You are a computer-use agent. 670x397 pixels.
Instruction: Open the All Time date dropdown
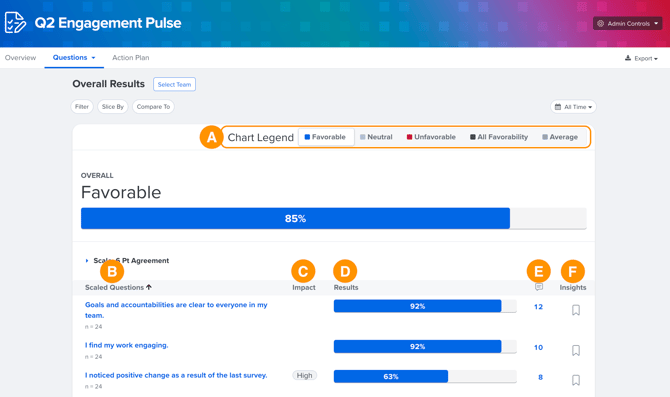point(573,107)
